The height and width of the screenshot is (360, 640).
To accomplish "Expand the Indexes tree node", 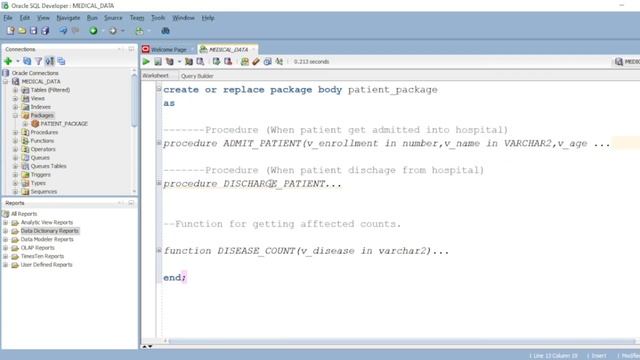I will [15, 107].
